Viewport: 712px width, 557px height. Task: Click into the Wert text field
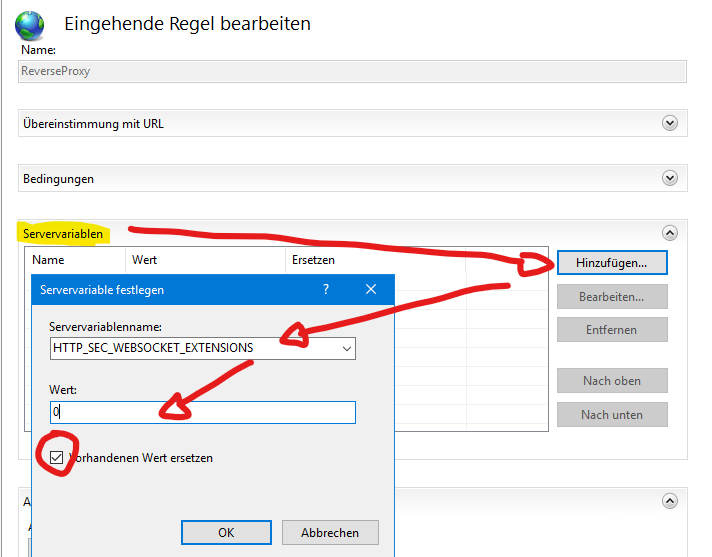(202, 412)
